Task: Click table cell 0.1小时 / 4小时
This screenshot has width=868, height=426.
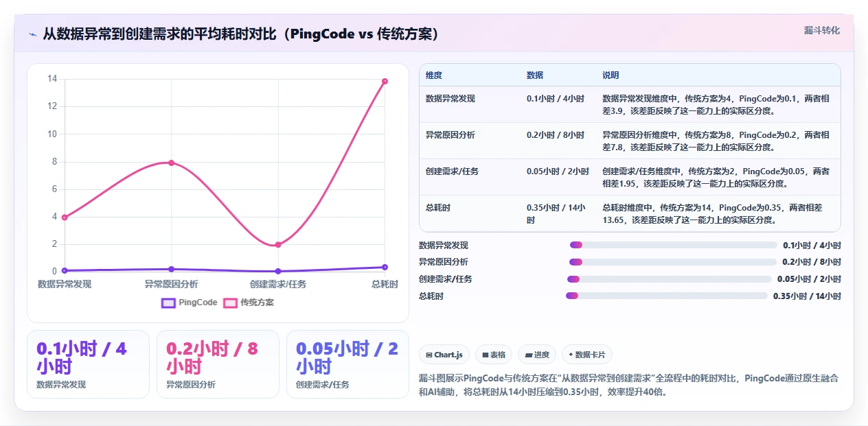Action: point(556,99)
